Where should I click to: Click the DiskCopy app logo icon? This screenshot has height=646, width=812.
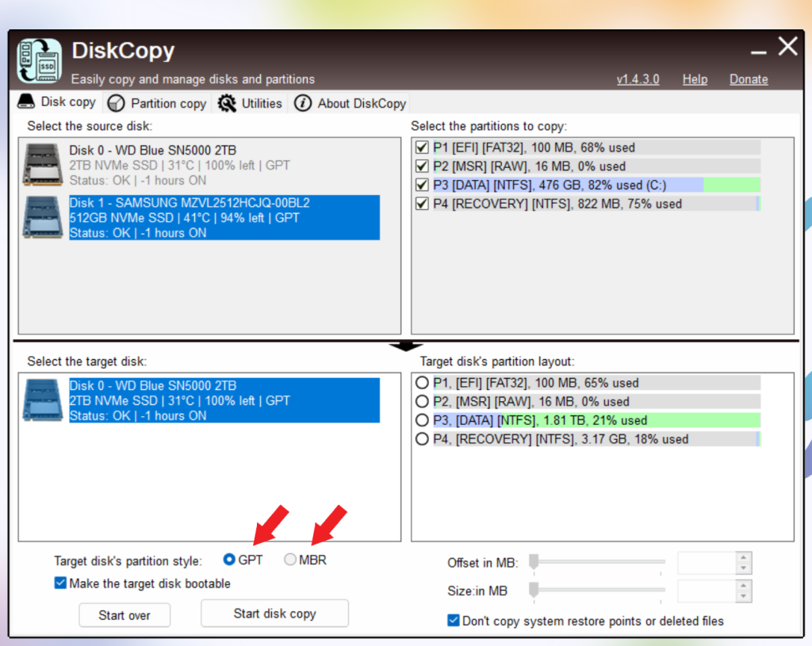tap(40, 61)
